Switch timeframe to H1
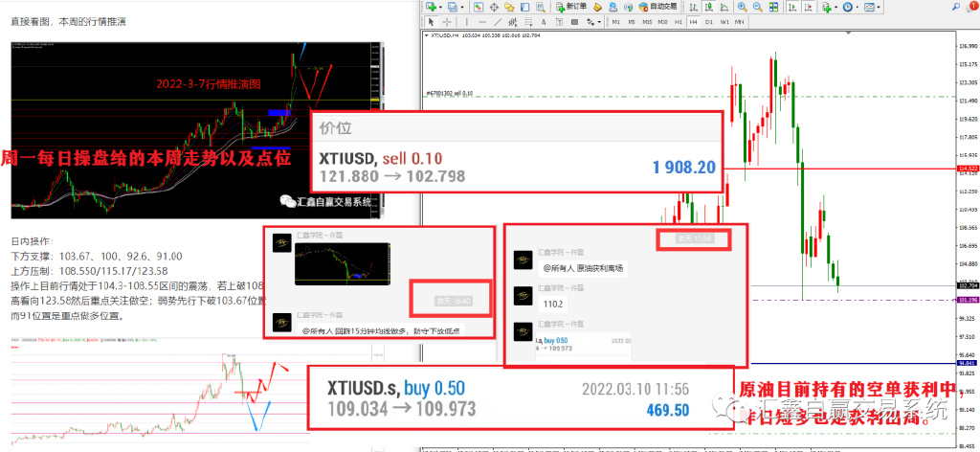 coord(679,22)
